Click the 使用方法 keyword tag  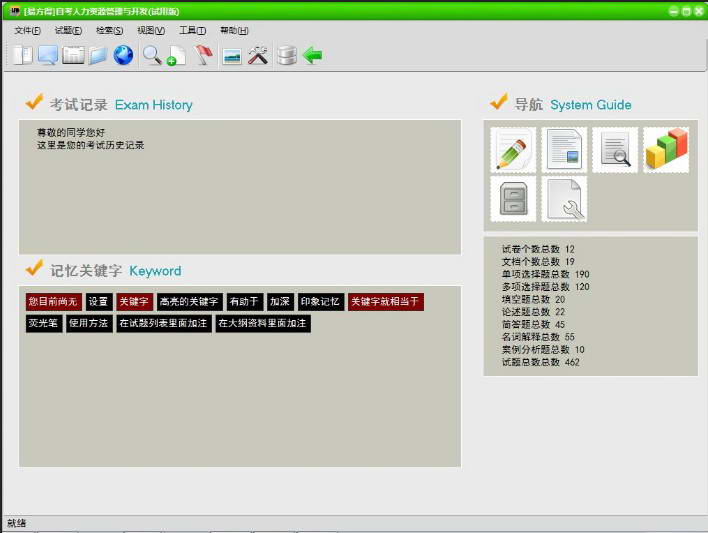89,323
